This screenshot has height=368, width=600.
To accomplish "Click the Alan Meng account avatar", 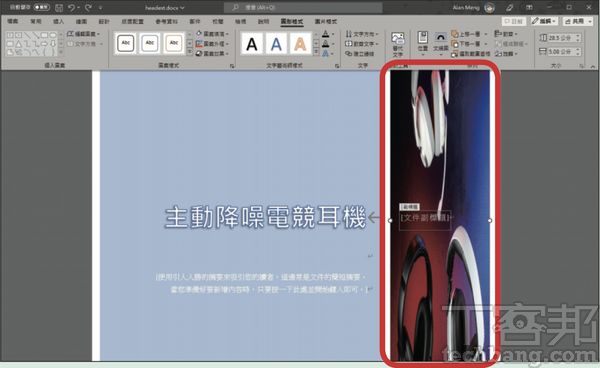I will coord(489,7).
